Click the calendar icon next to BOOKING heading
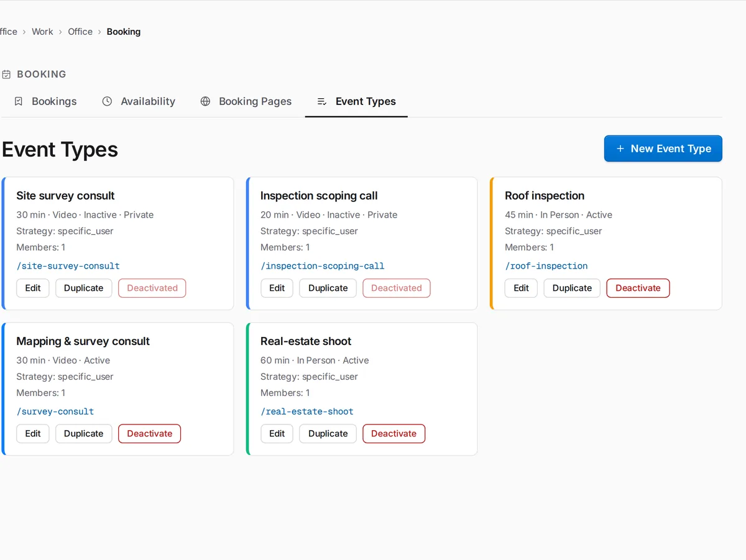Viewport: 746px width, 560px height. 6,75
